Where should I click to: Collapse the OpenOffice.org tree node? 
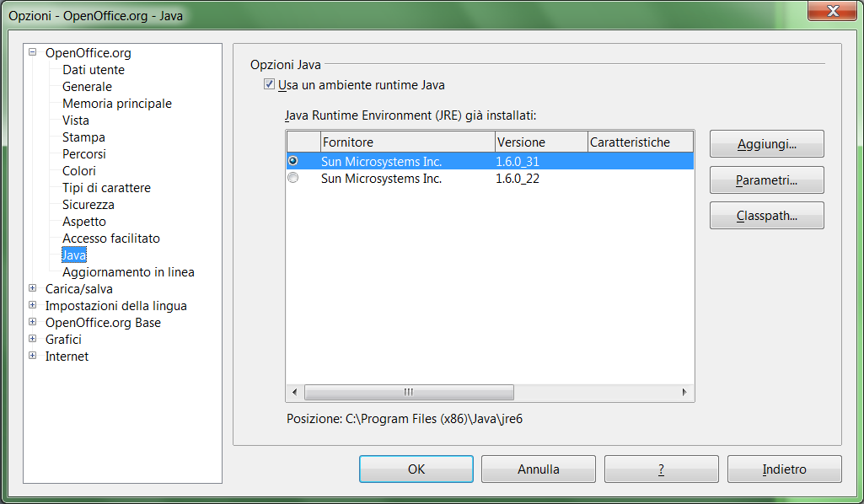[x=33, y=52]
